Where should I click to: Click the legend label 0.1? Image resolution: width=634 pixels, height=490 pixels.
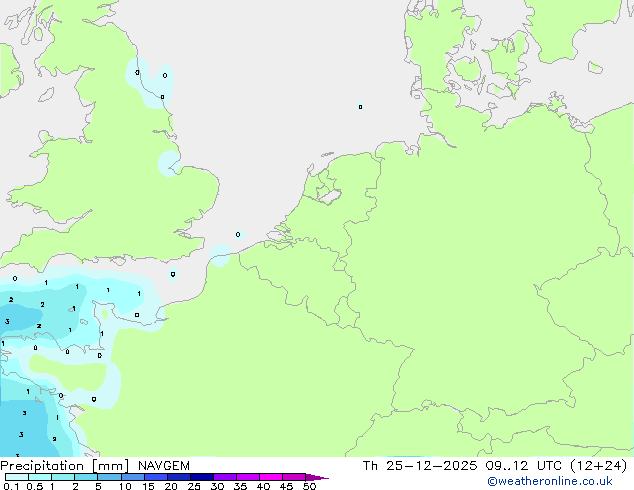tap(11, 486)
